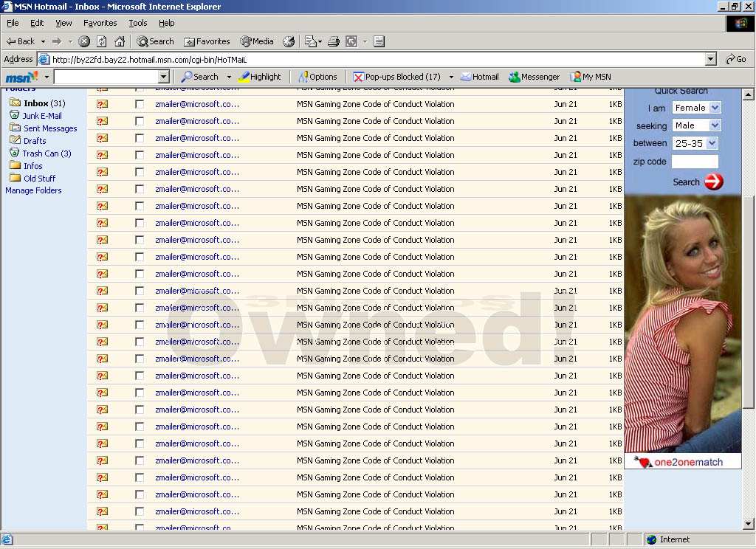The width and height of the screenshot is (756, 549).
Task: Click the MSN toolbar Search magnifier
Action: [200, 77]
